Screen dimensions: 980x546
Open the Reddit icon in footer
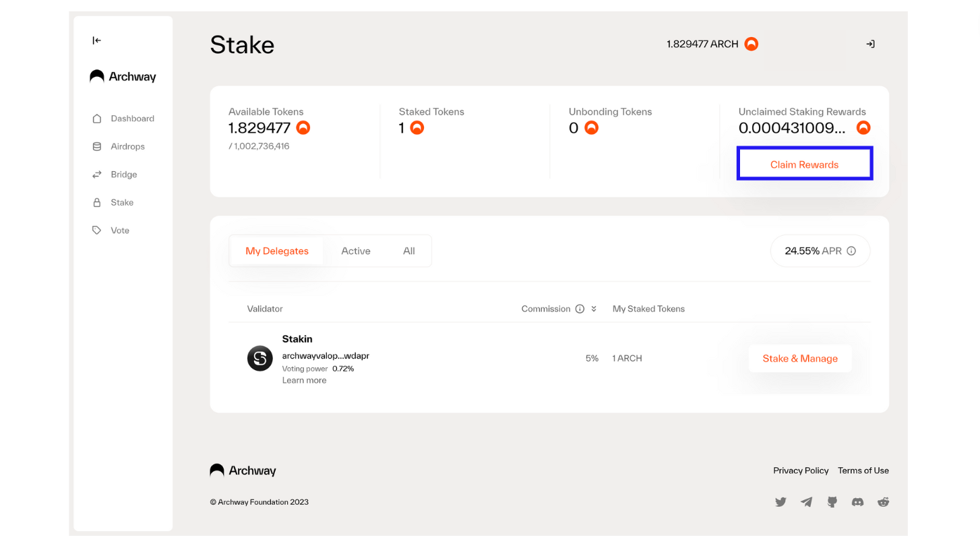(x=883, y=502)
